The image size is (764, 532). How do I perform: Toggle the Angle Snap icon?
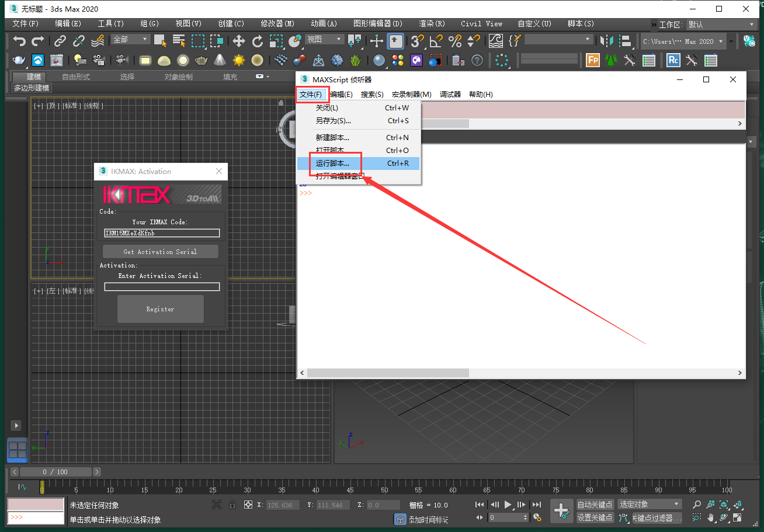pyautogui.click(x=436, y=41)
